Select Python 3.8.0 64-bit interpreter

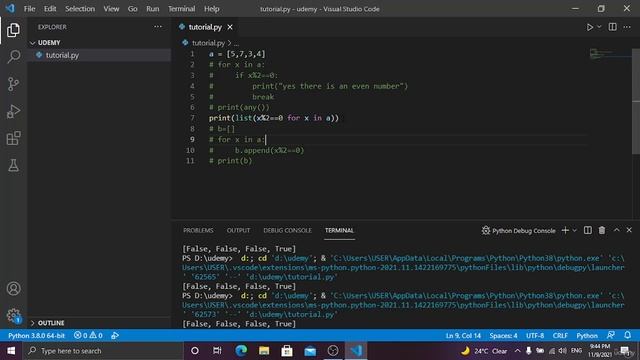tap(36, 336)
